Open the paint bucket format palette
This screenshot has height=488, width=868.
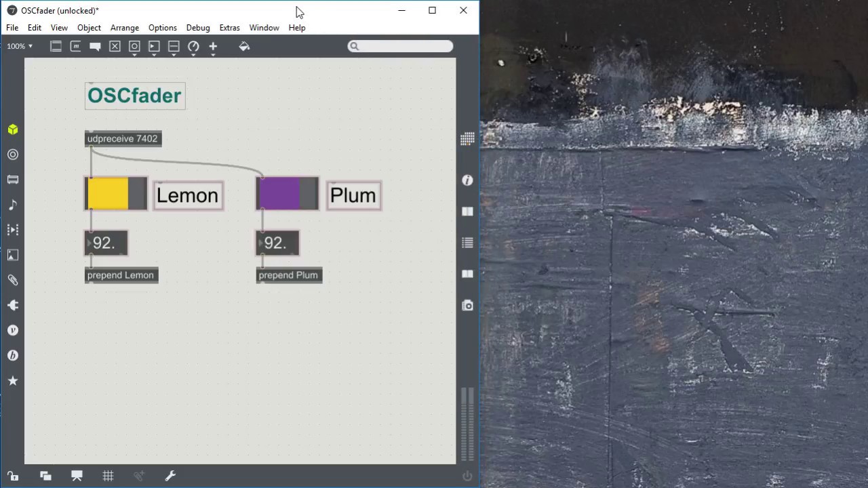click(x=244, y=46)
